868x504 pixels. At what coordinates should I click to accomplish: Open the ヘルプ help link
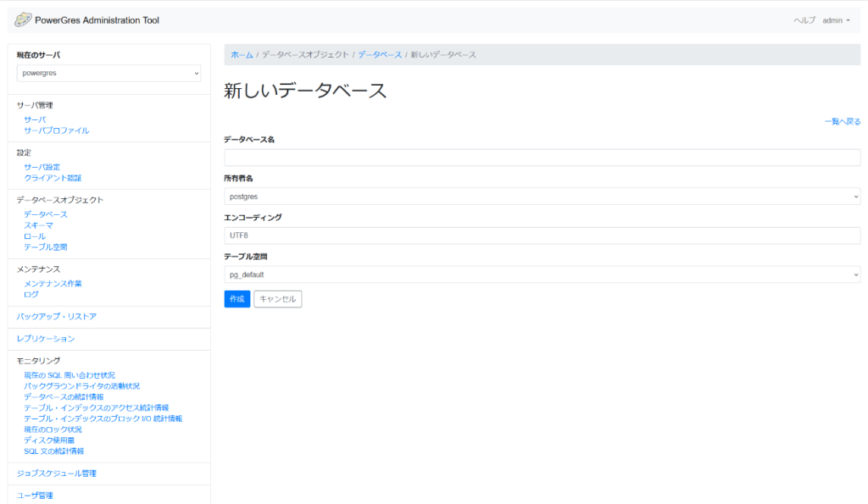click(804, 20)
